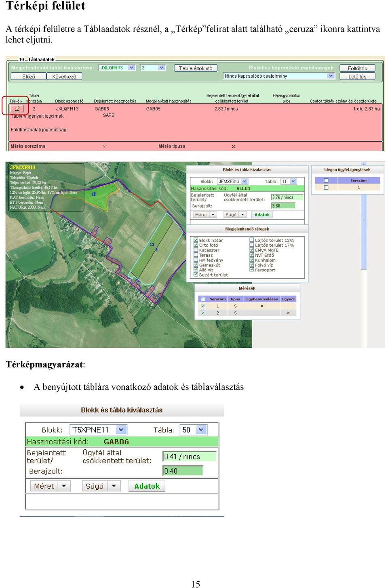Expand Súgó arrow in T5XPNE11 panel
The width and height of the screenshot is (388, 588).
[x=114, y=486]
